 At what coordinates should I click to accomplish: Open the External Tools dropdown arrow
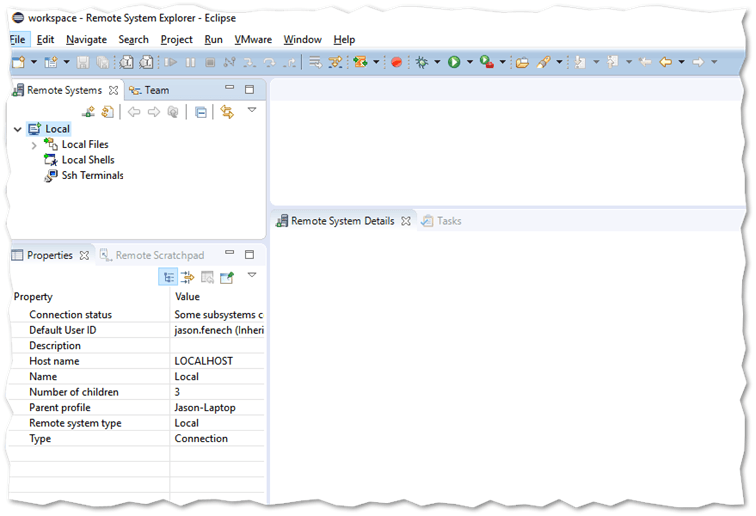click(x=502, y=62)
